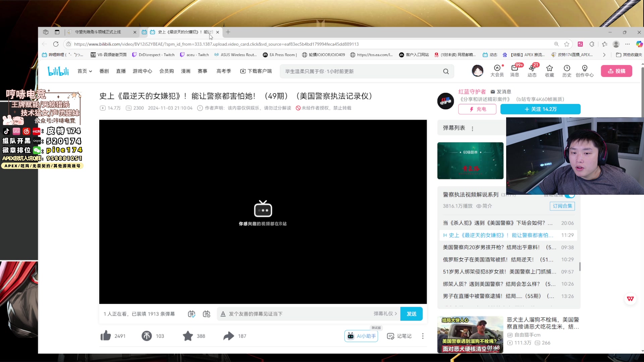Click the favorite star icon below video
This screenshot has height=362, width=644.
[188, 336]
